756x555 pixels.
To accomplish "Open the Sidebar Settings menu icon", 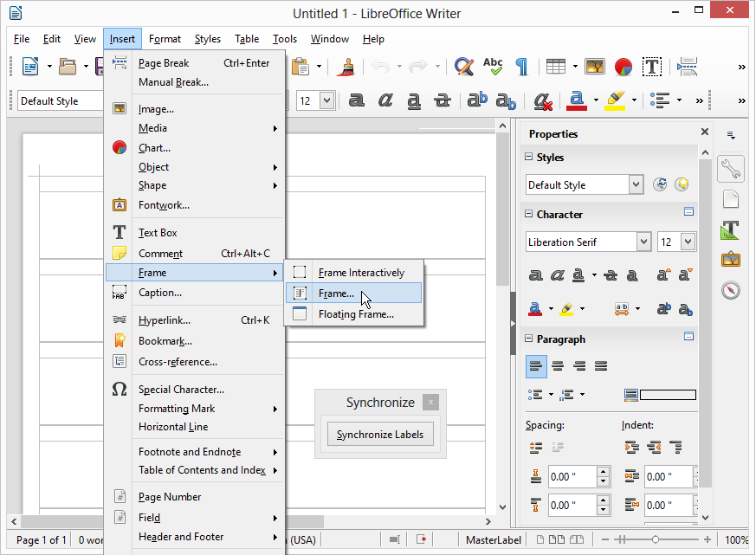I will coord(731,135).
